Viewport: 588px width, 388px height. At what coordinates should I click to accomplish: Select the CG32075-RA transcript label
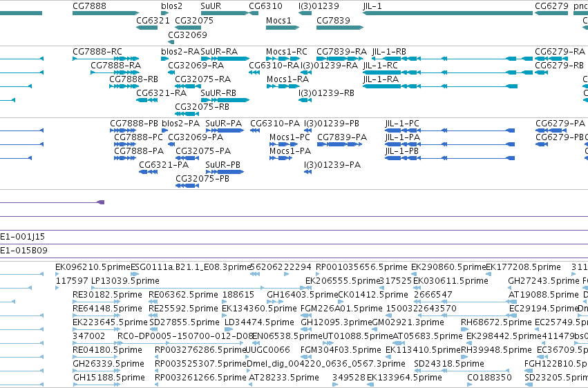click(x=203, y=79)
